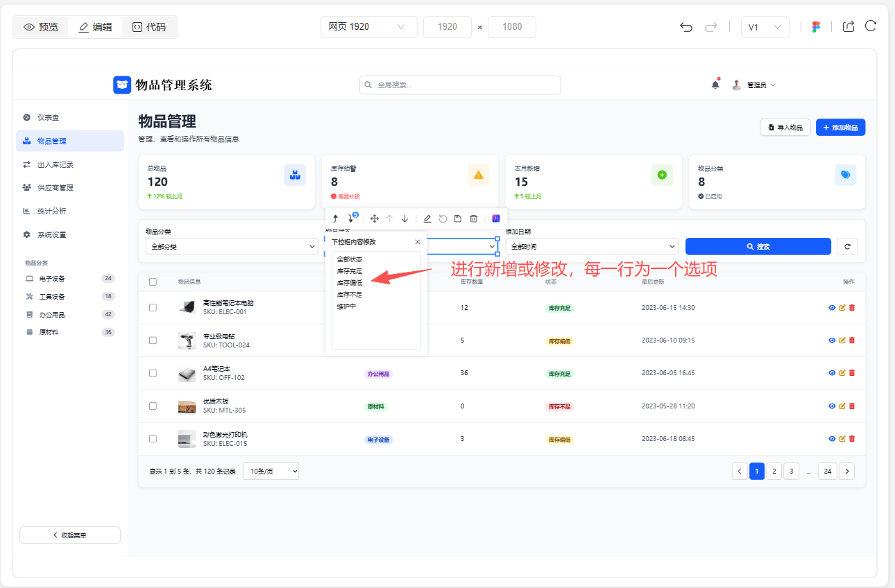Click the 全局搜索 search field
Screen dimensions: 895x588
tap(460, 85)
